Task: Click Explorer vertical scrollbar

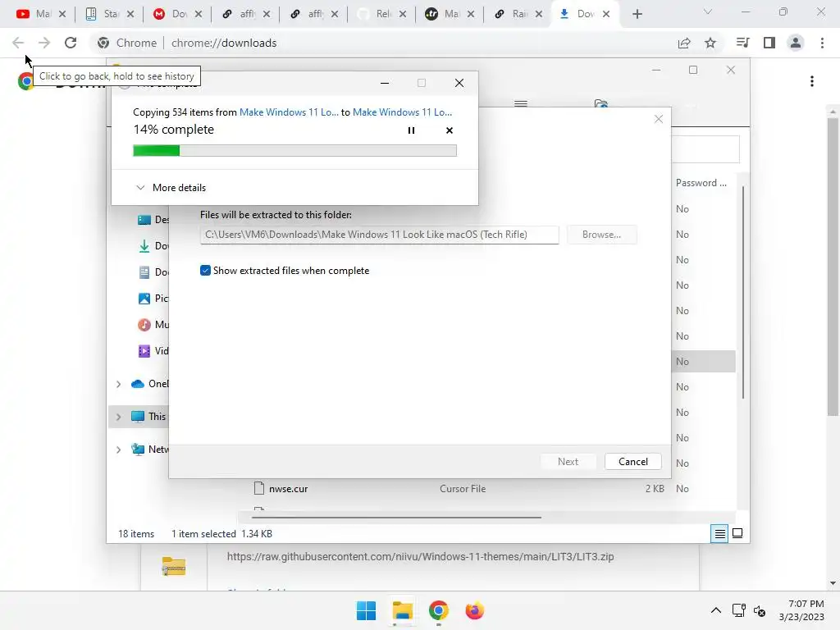Action: pyautogui.click(x=742, y=292)
